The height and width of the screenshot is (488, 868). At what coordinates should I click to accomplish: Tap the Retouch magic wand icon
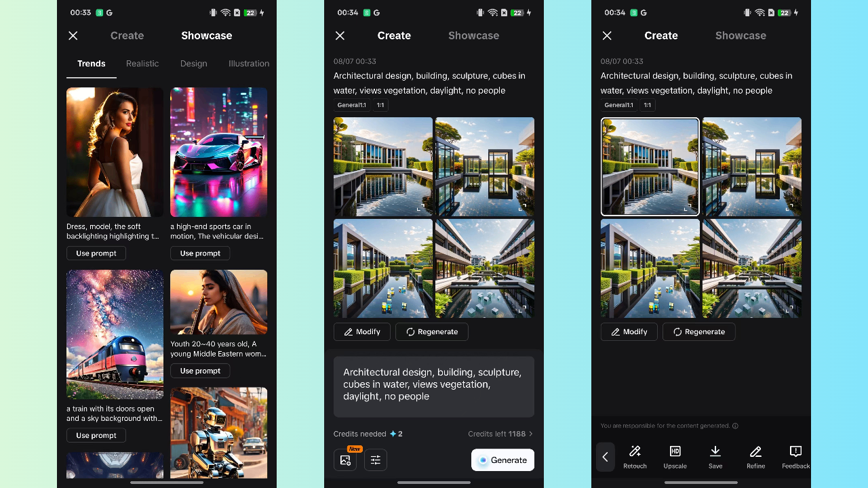635,452
